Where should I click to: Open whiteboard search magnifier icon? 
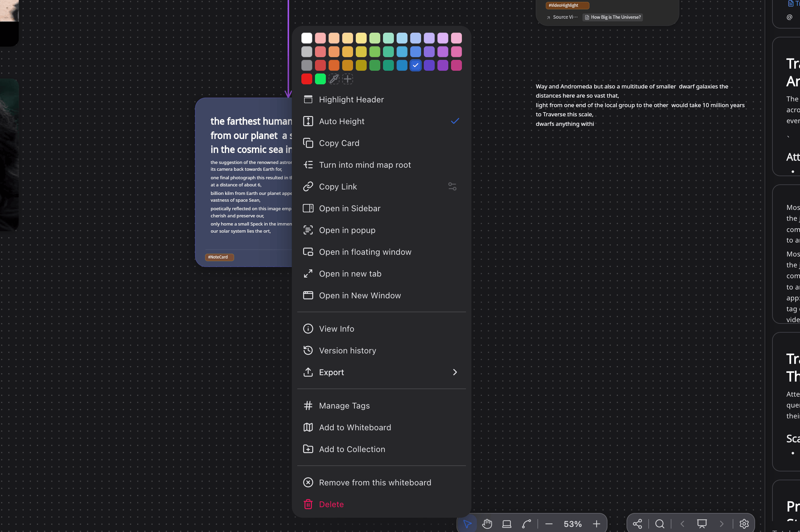coord(660,524)
